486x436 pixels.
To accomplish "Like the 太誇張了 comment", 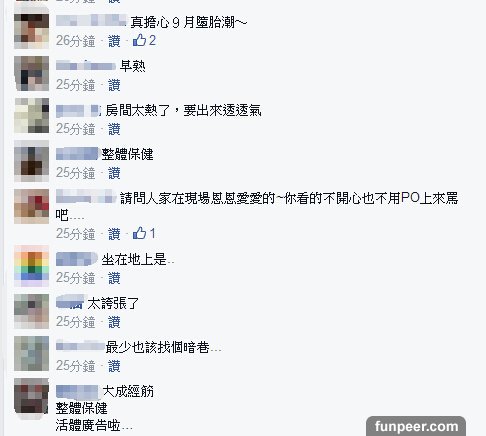I will [x=114, y=322].
